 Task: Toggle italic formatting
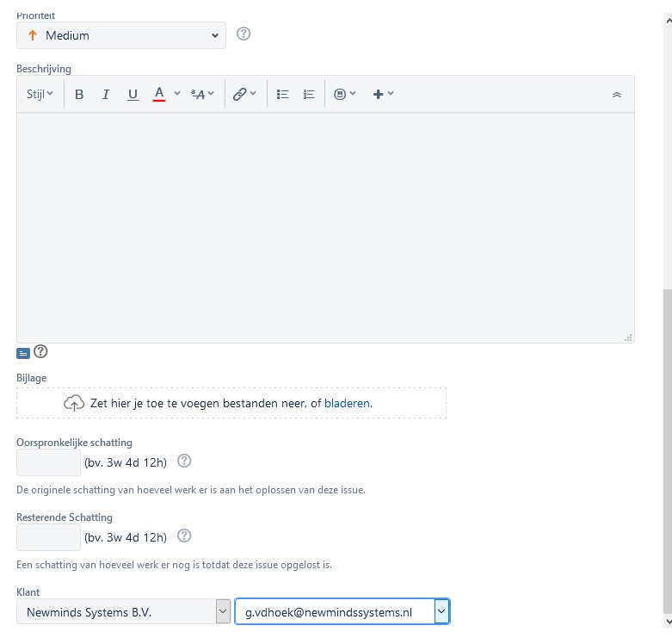point(106,94)
